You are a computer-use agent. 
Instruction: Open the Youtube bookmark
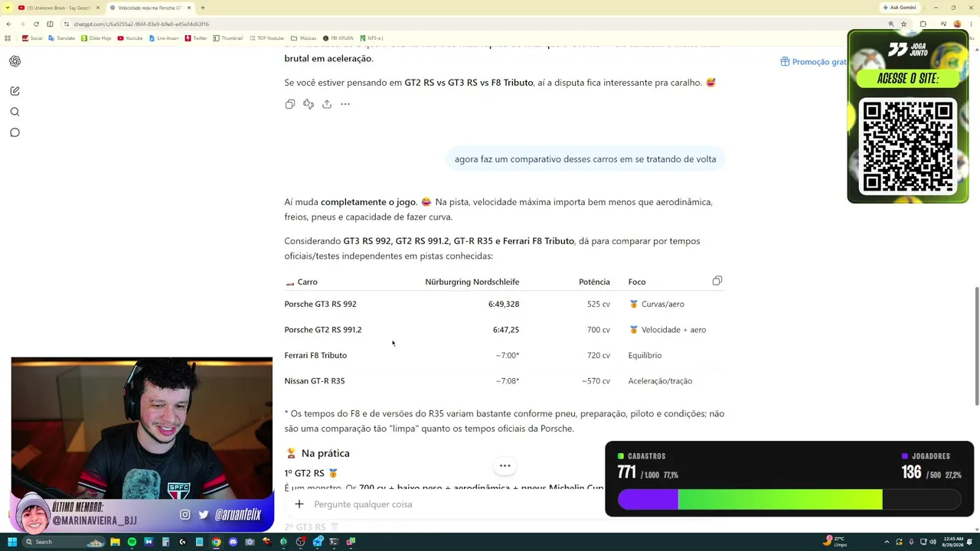pos(130,37)
